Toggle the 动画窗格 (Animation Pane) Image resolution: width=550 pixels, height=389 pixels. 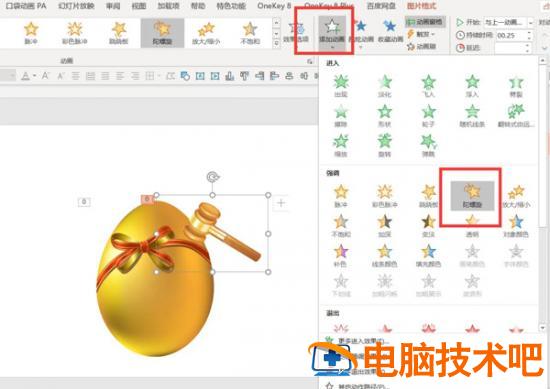(425, 22)
